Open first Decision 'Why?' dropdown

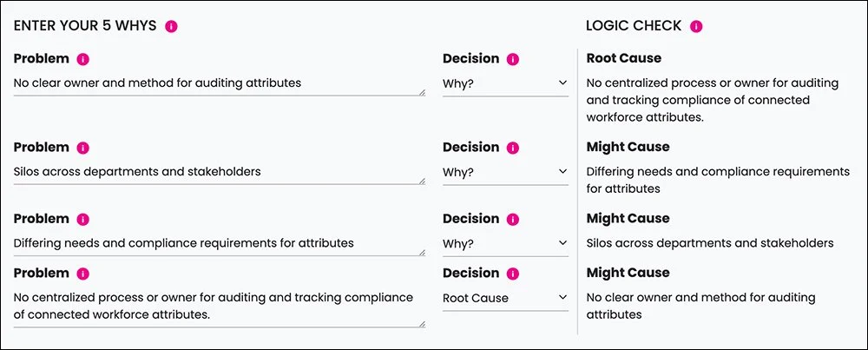[505, 83]
